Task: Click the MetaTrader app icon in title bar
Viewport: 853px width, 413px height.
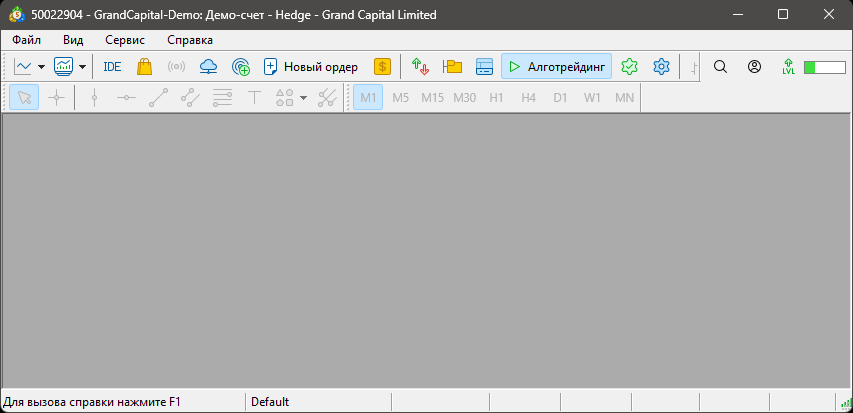Action: [x=17, y=15]
